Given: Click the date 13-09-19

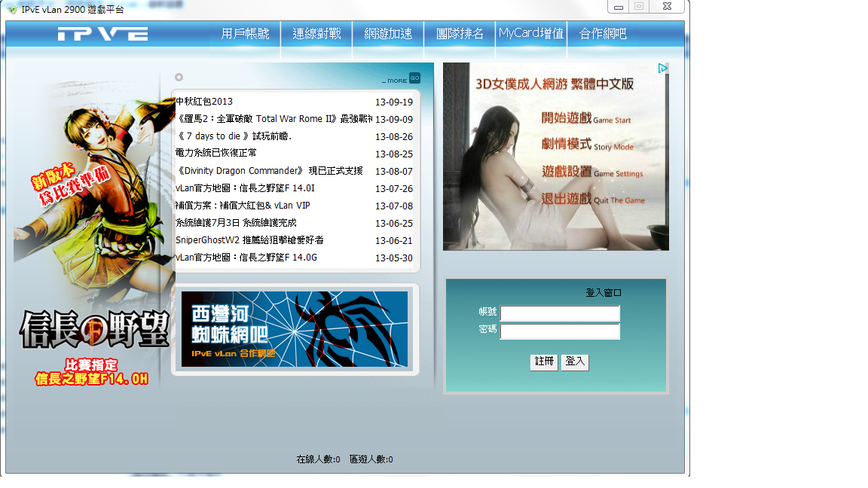Looking at the screenshot, I should tap(394, 102).
